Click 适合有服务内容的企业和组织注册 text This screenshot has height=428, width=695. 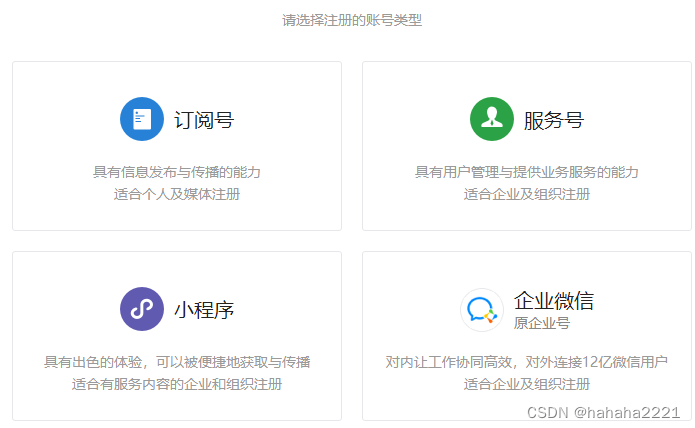point(177,384)
